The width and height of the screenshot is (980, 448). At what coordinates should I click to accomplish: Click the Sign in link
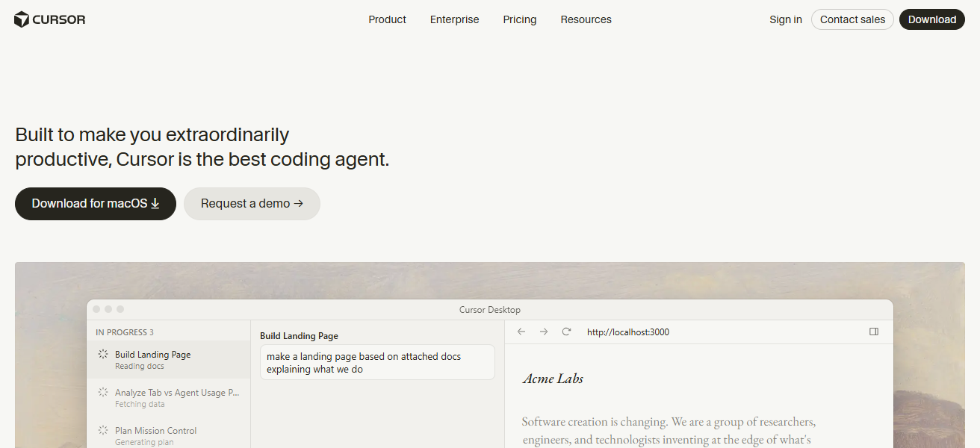(786, 19)
